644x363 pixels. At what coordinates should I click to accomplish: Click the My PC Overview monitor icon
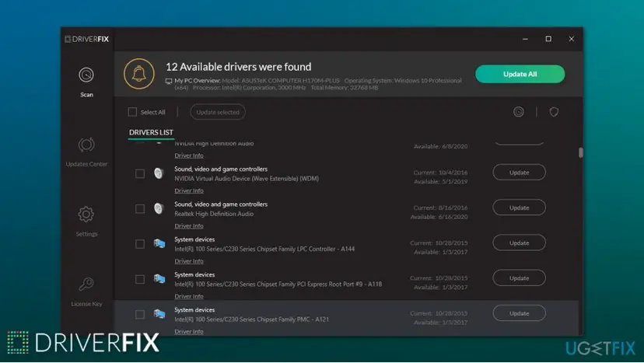[x=169, y=81]
